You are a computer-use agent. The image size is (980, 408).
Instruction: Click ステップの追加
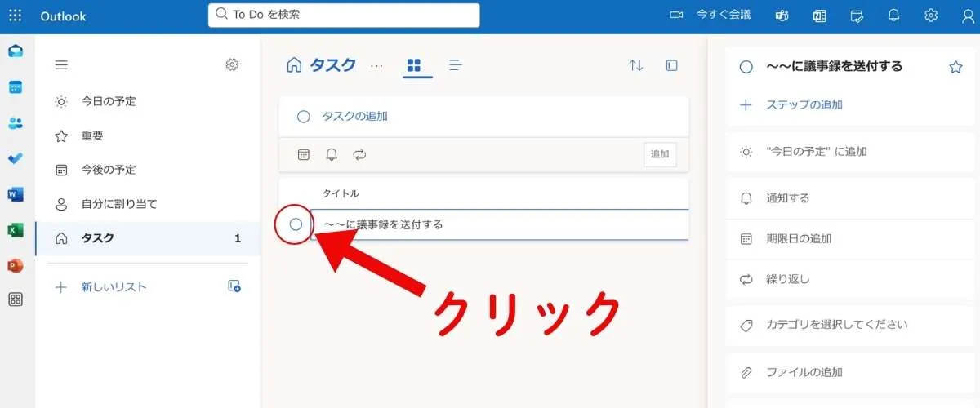click(x=804, y=104)
